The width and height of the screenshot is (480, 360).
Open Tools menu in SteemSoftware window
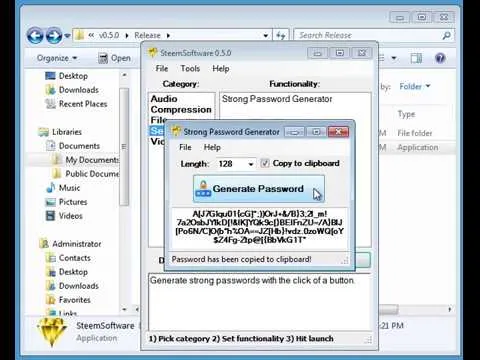[190, 69]
